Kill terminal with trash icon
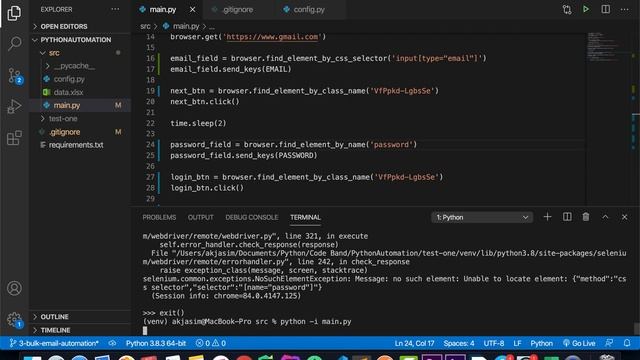The height and width of the screenshot is (360, 640). pos(586,217)
